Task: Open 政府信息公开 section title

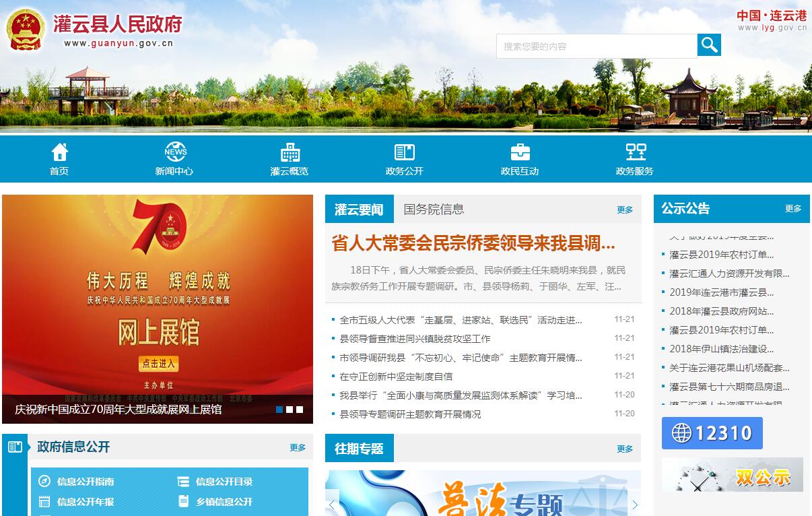Action: tap(73, 447)
